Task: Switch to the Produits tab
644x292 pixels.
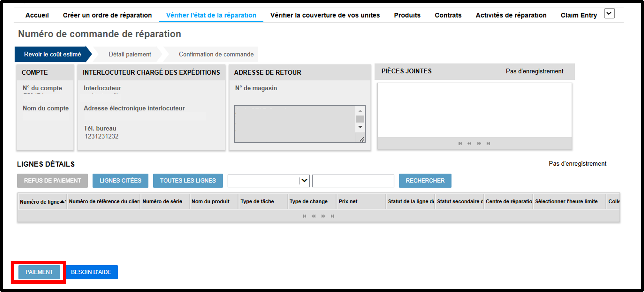Action: (407, 15)
